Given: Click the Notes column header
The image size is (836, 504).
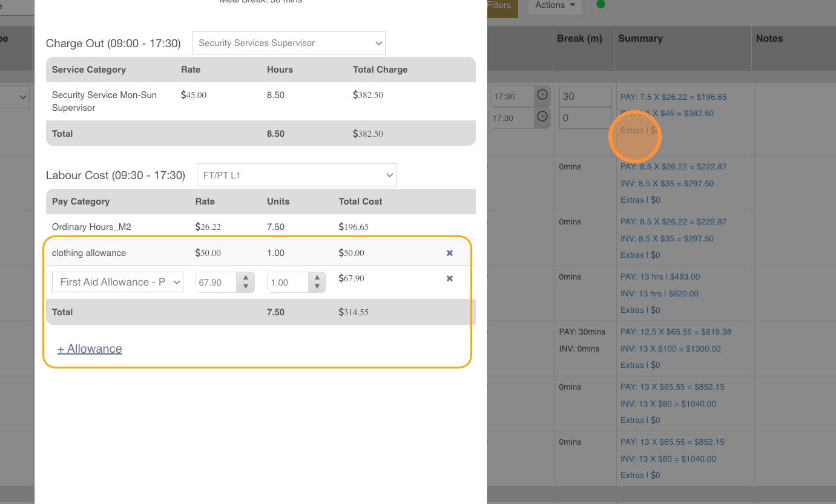Looking at the screenshot, I should (x=769, y=38).
